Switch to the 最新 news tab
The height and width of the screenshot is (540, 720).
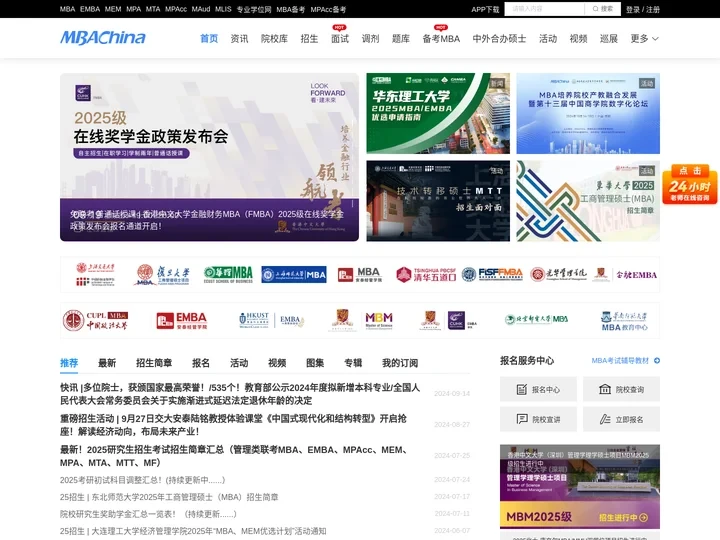coord(107,363)
